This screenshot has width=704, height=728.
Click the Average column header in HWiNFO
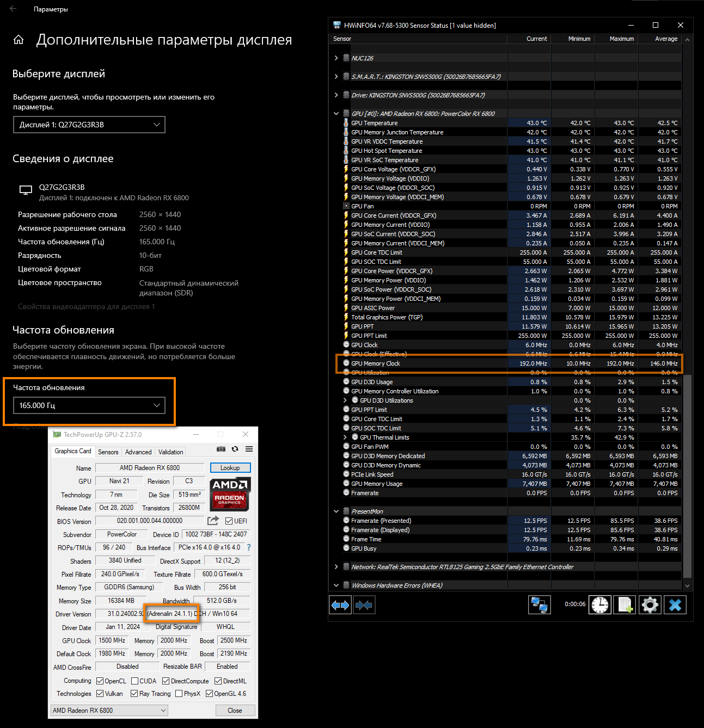660,39
